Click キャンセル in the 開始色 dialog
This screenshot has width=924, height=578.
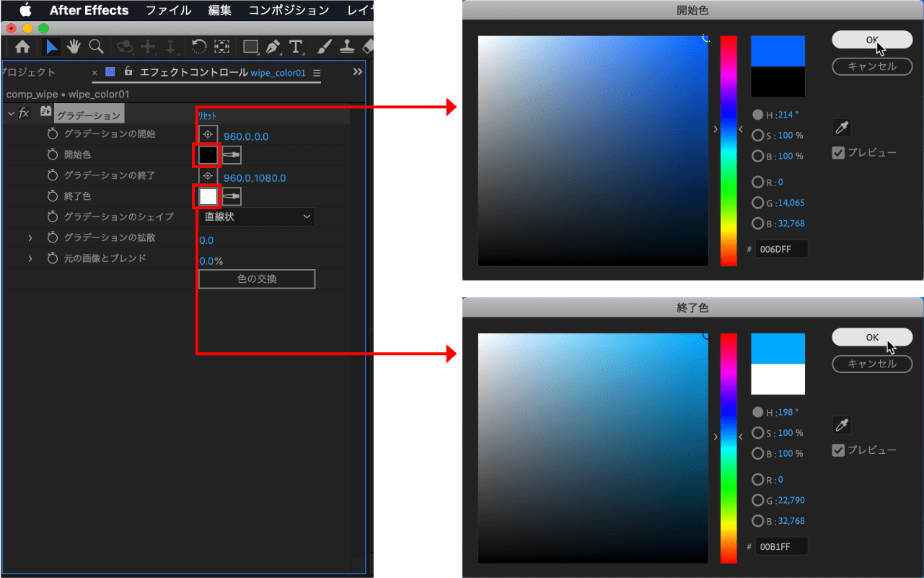pyautogui.click(x=871, y=66)
